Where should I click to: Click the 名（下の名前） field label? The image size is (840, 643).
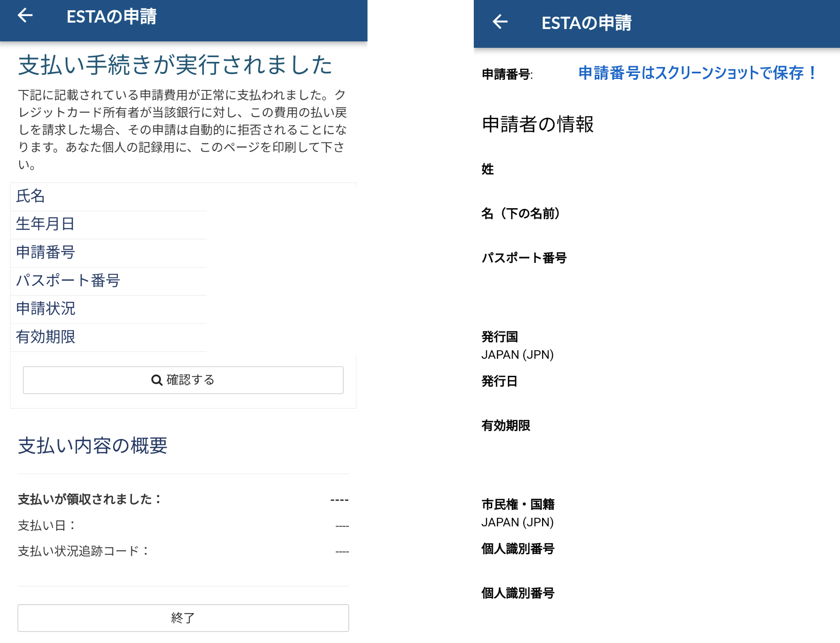pyautogui.click(x=521, y=213)
